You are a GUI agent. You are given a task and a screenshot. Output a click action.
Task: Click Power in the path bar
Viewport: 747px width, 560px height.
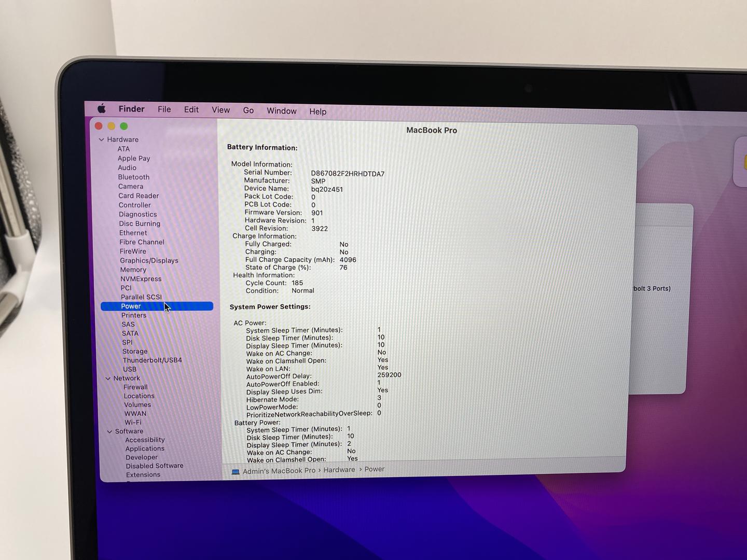(375, 469)
